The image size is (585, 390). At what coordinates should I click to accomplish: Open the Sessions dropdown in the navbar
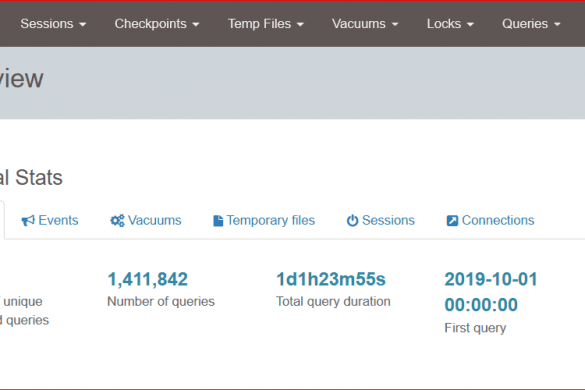point(53,24)
